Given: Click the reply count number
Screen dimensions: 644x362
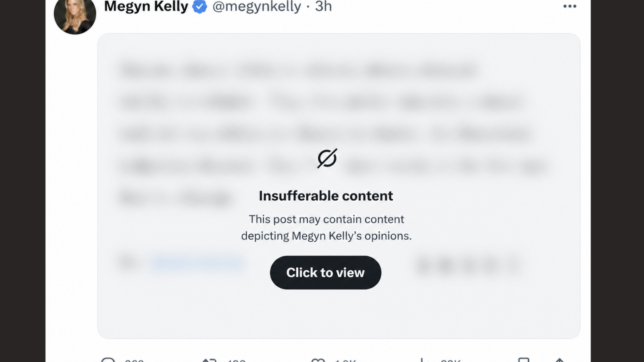Looking at the screenshot, I should 134,360.
